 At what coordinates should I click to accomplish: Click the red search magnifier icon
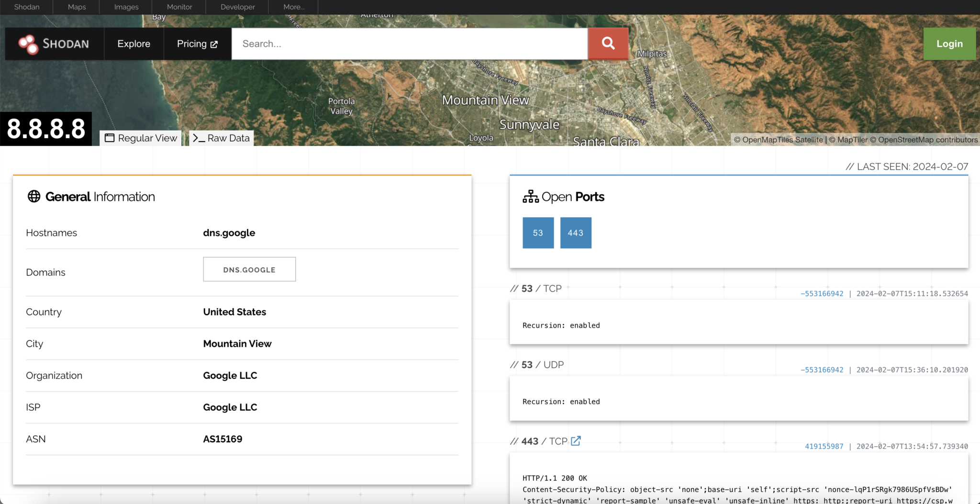tap(607, 44)
